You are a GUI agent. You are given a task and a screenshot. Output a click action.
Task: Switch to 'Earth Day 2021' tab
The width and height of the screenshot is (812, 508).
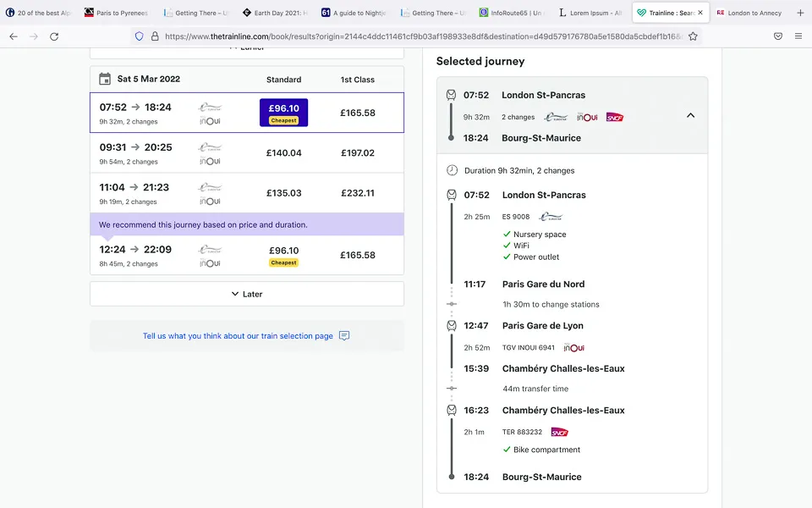coord(276,13)
